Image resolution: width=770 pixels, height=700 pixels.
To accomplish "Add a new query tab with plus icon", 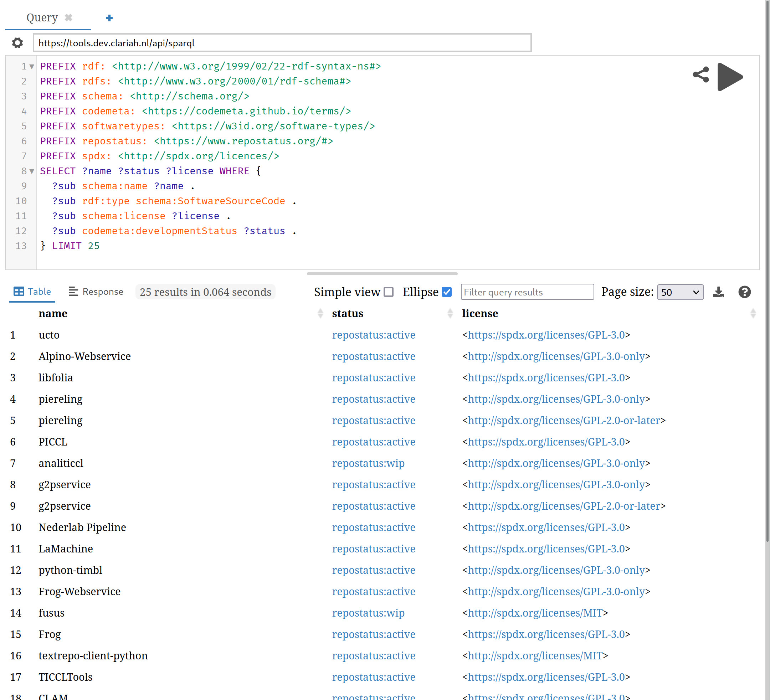I will (109, 18).
